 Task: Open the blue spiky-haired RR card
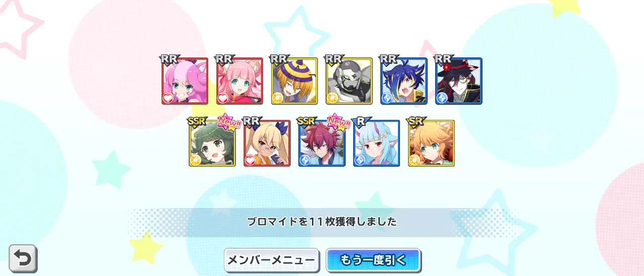coord(404,81)
